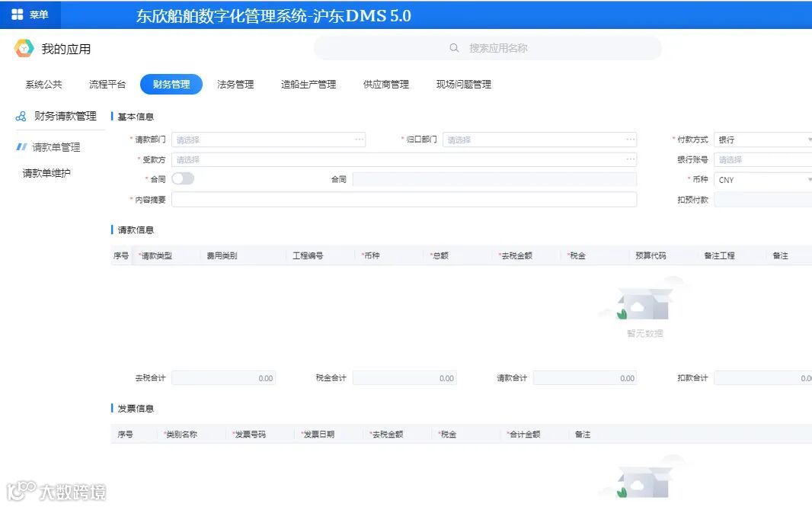
Task: Focus the 内容摘要 input field
Action: coord(404,200)
